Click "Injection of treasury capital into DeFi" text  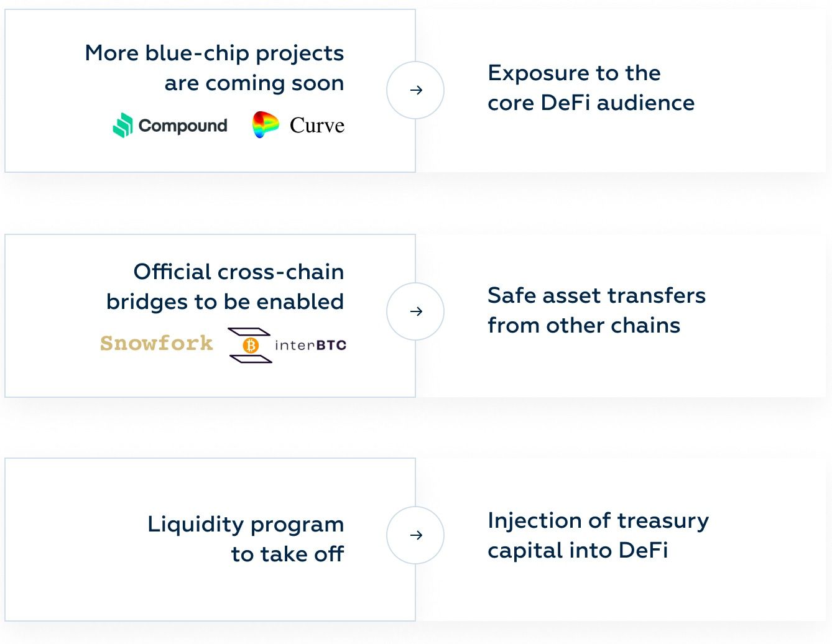click(x=598, y=535)
